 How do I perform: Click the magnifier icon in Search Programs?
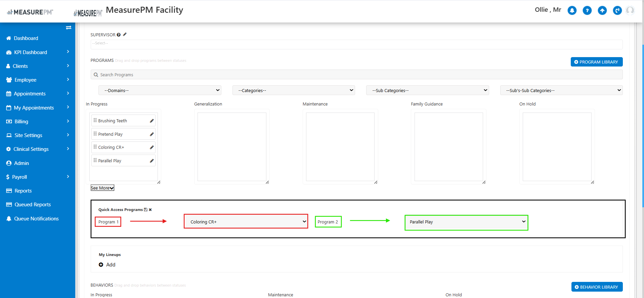point(96,75)
